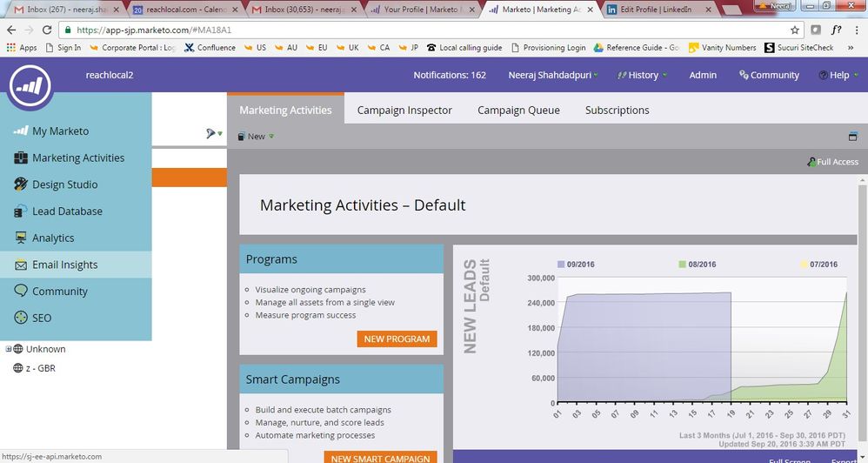Expand the Unknown tree node

point(9,349)
